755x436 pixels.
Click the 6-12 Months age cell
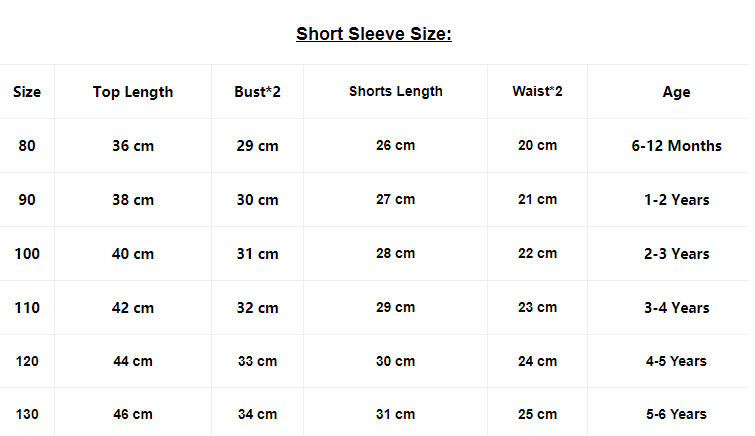coord(676,146)
